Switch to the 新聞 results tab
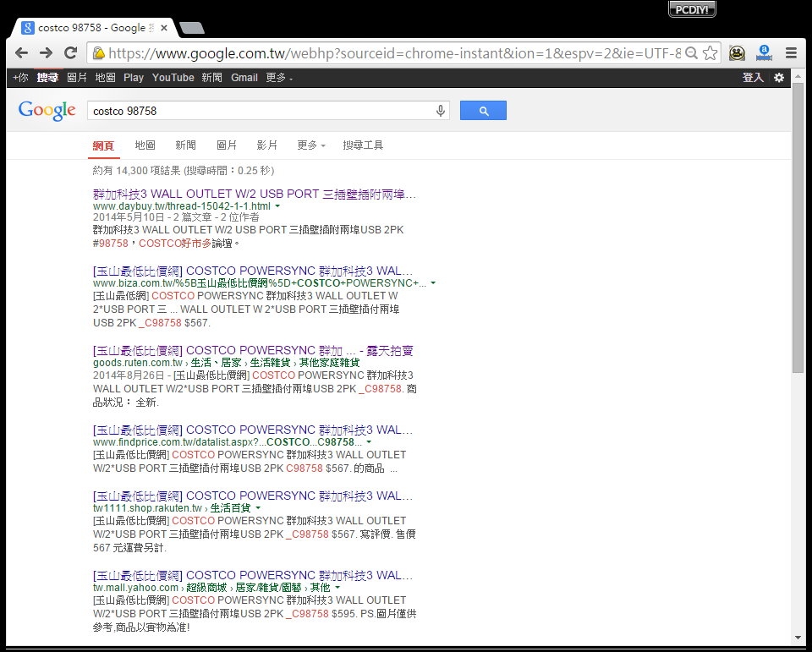 (185, 145)
